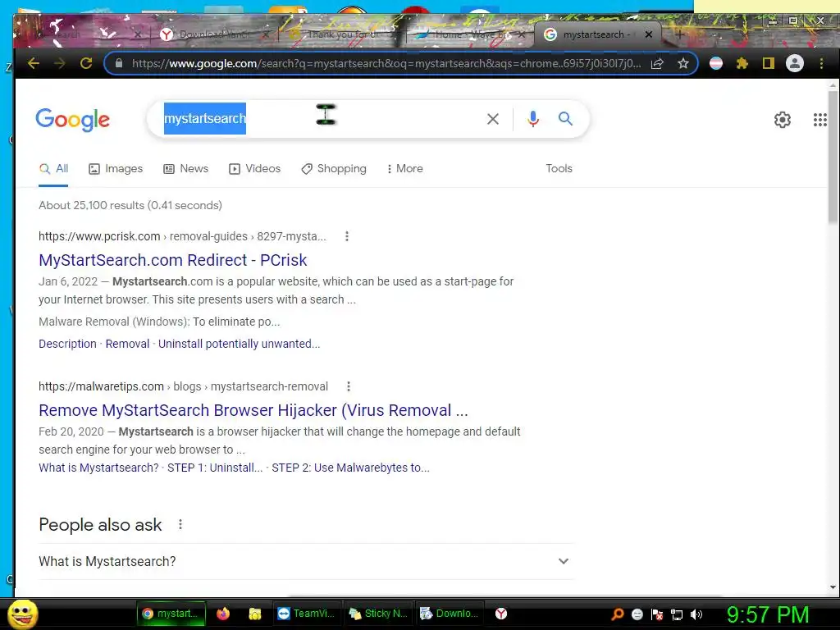This screenshot has width=840, height=630.
Task: Click the page vertical scrollbar thumb
Action: (833, 157)
